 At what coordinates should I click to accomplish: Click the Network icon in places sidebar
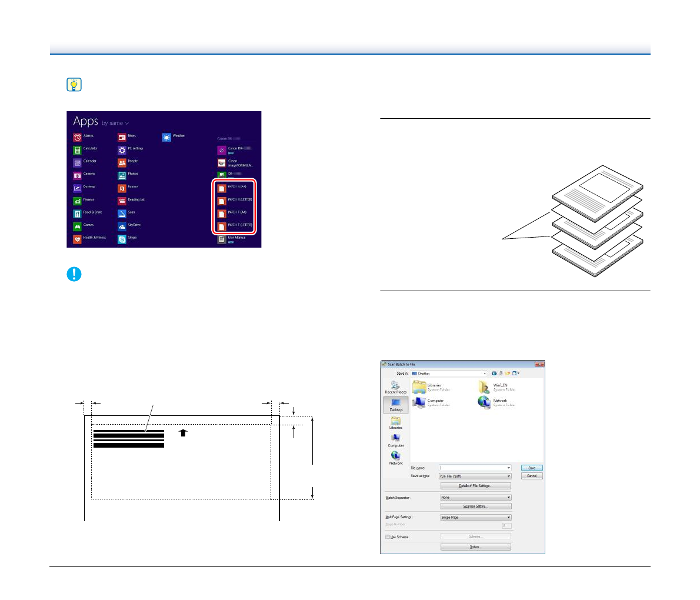[395, 458]
